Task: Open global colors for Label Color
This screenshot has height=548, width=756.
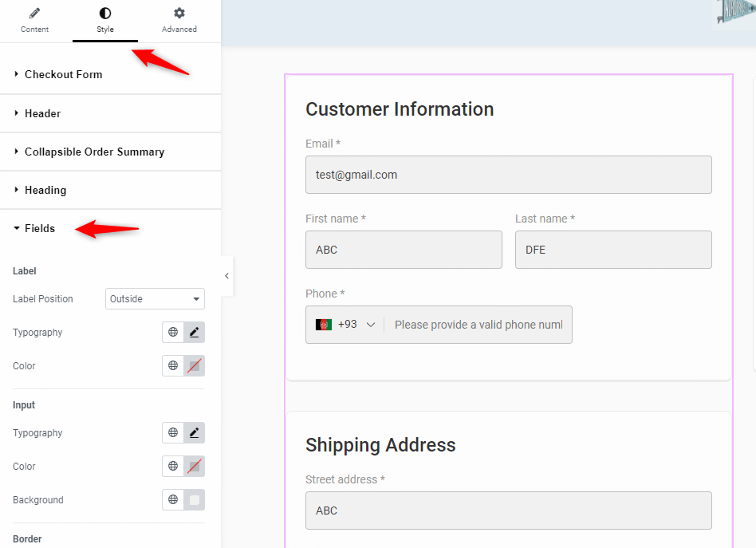Action: tap(173, 365)
